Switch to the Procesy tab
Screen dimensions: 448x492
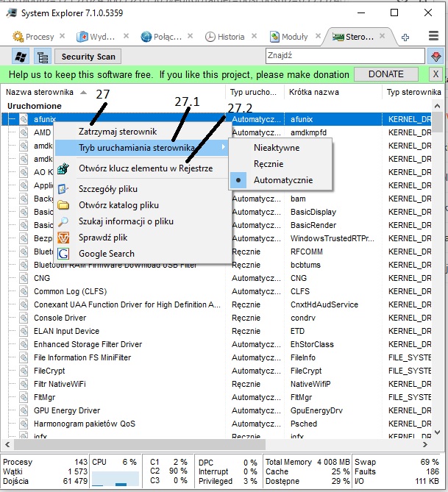(x=40, y=37)
